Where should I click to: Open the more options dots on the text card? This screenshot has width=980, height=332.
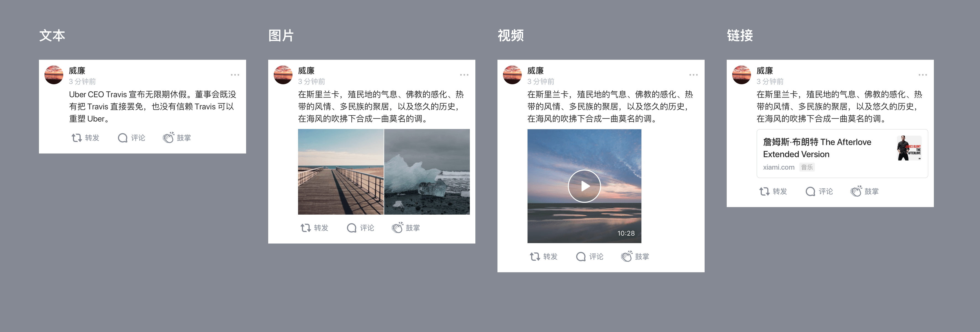(x=235, y=75)
